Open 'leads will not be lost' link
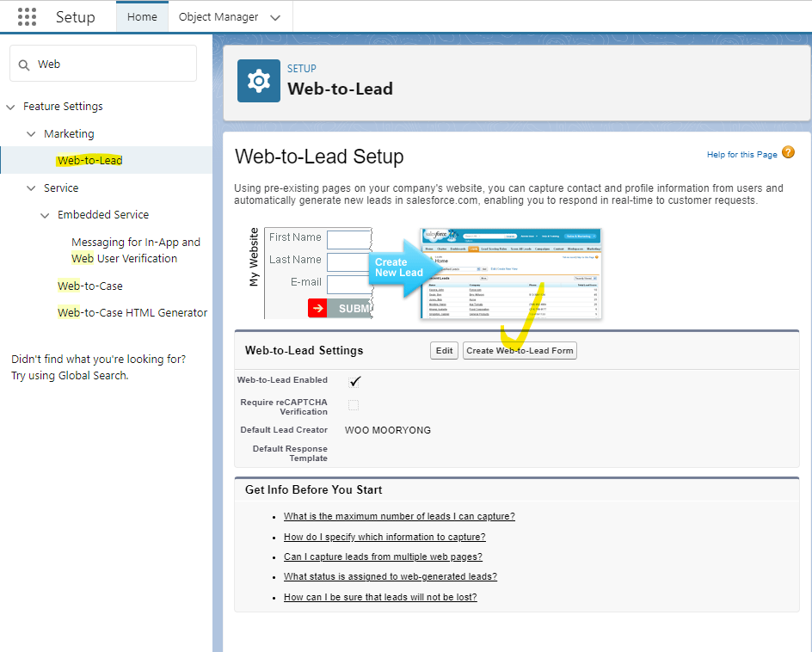 tap(380, 597)
